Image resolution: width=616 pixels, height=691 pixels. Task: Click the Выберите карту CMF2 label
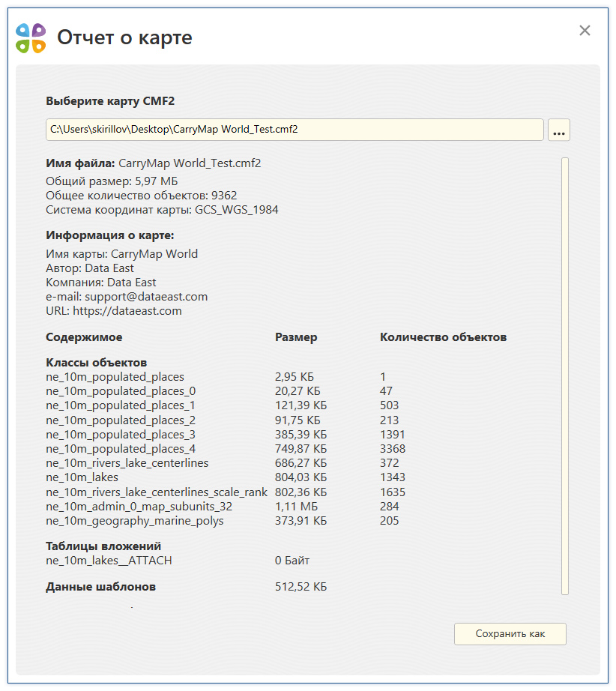pos(110,101)
